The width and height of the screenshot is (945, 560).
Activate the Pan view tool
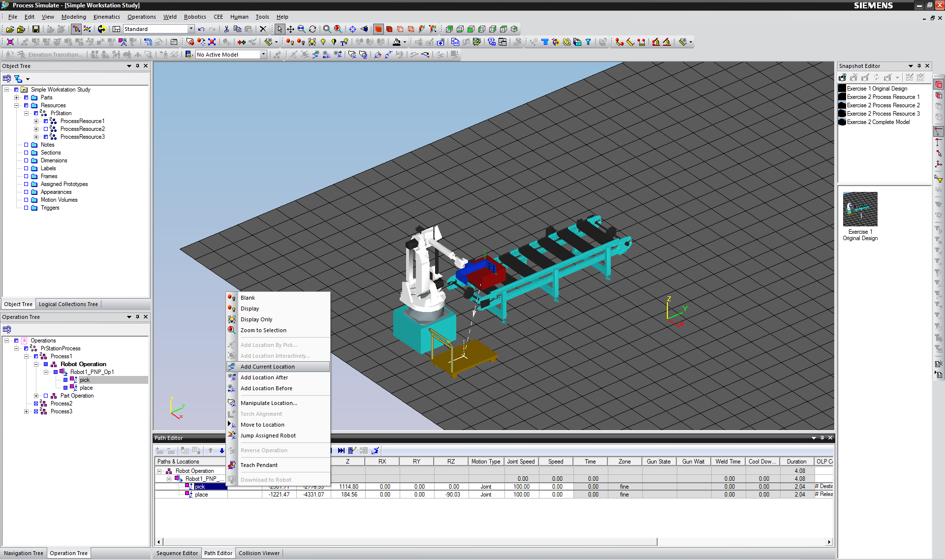tap(290, 29)
